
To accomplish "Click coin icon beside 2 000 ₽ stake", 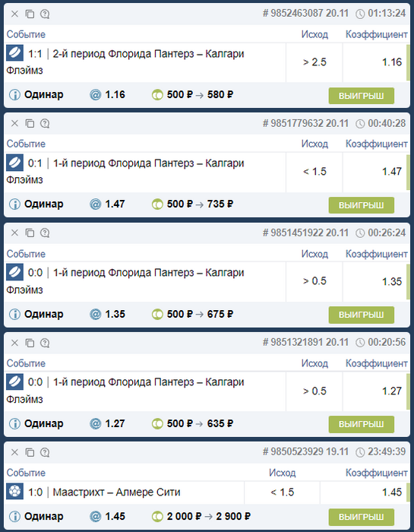I will [157, 516].
